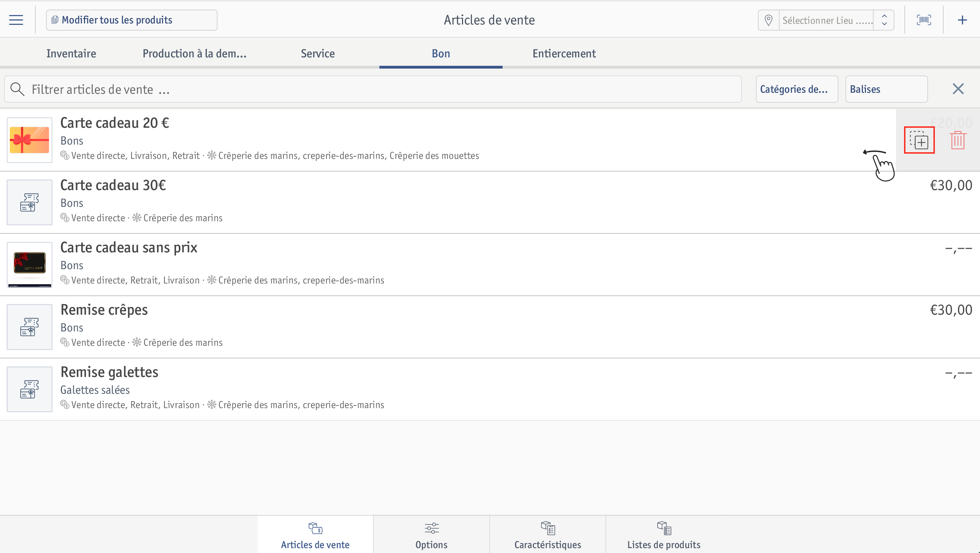Viewport: 980px width, 553px height.
Task: Click the €30,00 price of Carte cadeau 30€
Action: (951, 185)
